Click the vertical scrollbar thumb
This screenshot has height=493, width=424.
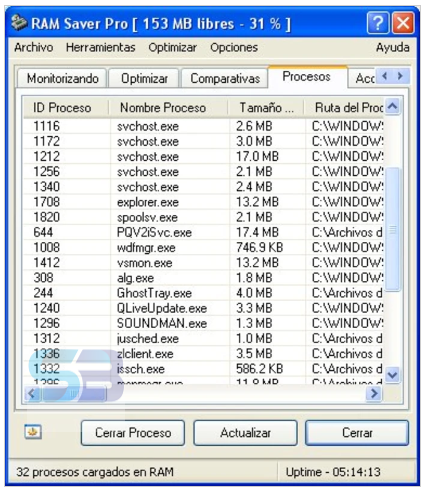point(392,229)
